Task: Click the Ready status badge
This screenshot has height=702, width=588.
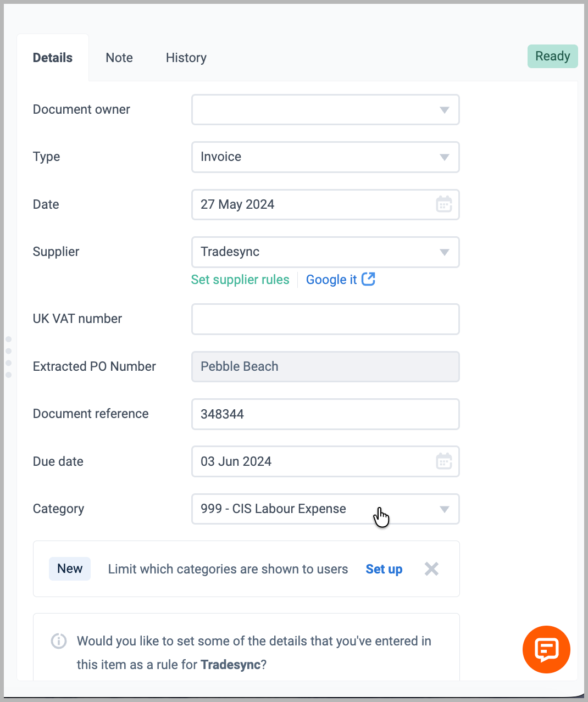Action: coord(553,56)
